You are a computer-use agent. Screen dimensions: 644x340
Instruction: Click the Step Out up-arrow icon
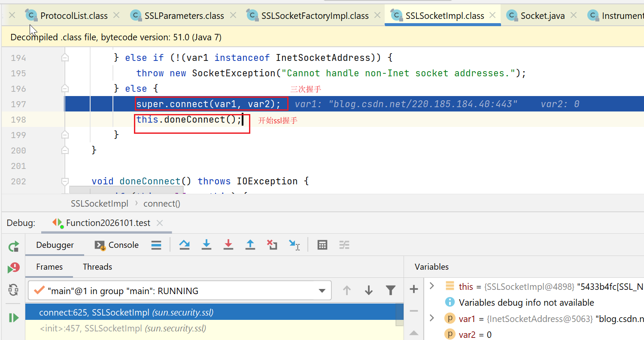250,245
